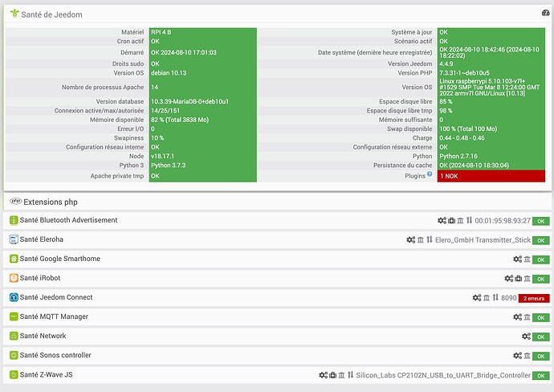Click the Jeedom version 4.4.9 value
Image resolution: width=554 pixels, height=392 pixels.
[x=446, y=63]
